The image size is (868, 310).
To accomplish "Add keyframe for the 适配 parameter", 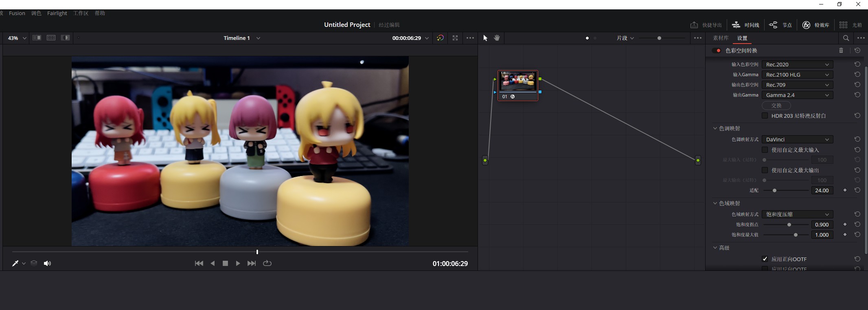I will (x=845, y=190).
